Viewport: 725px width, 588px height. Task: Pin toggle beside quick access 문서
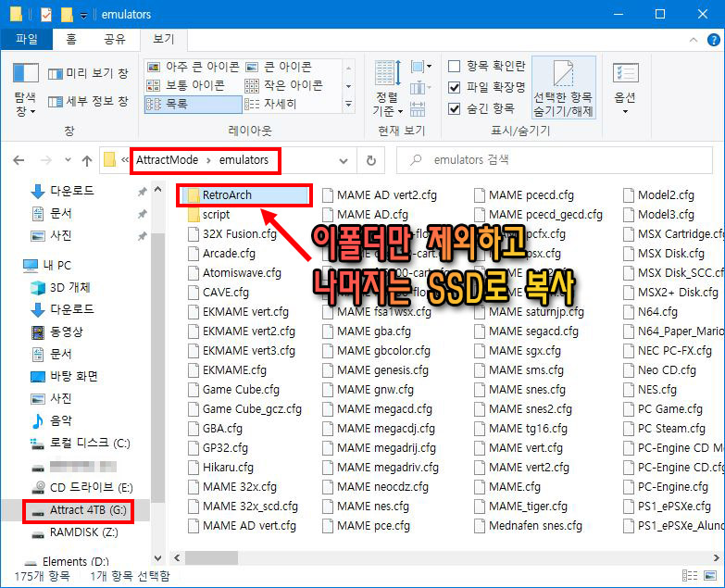(x=142, y=214)
